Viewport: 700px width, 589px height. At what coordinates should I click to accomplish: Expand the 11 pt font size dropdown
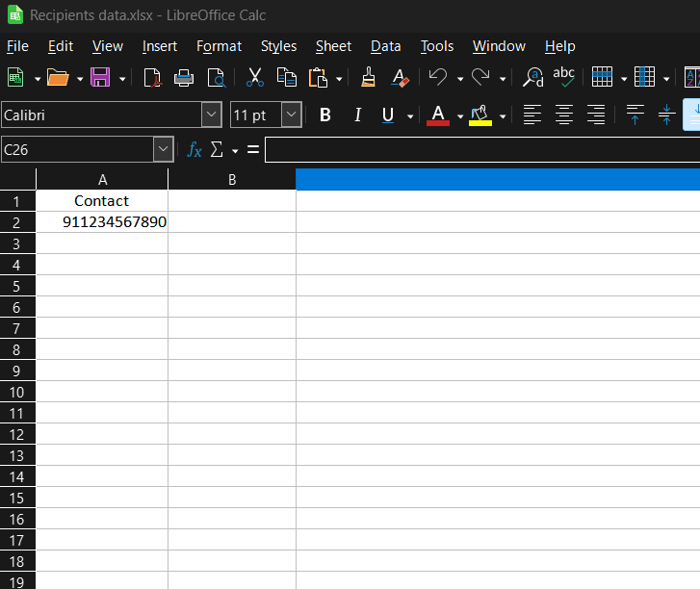coord(291,115)
